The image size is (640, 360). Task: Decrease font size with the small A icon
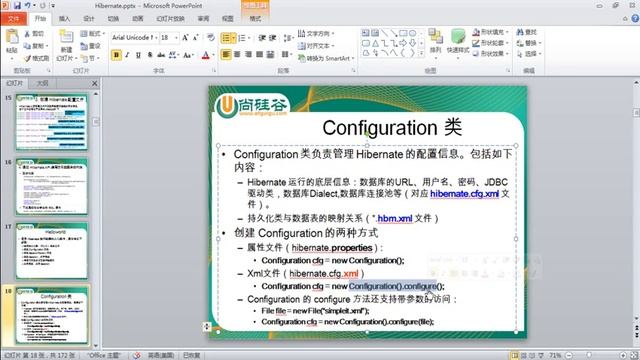tap(196, 38)
